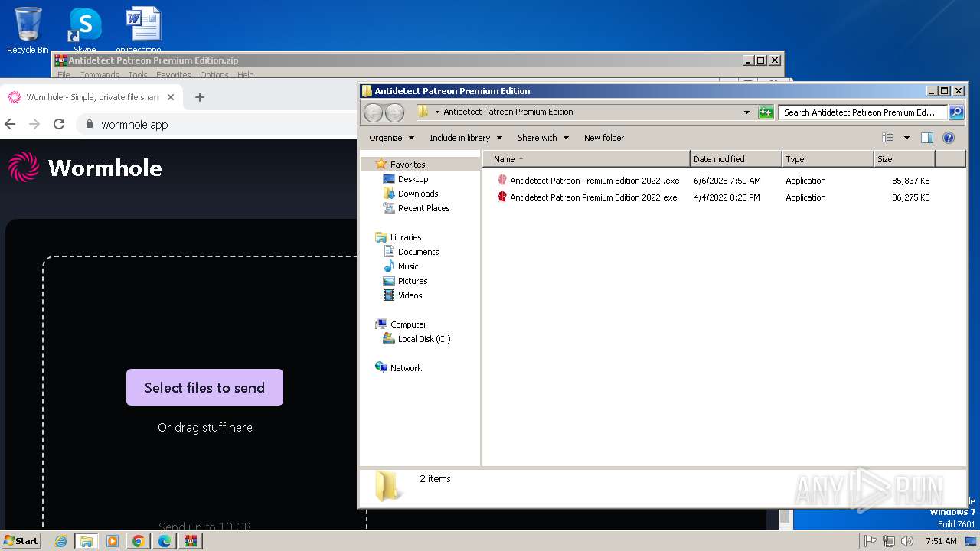This screenshot has width=980, height=551.
Task: Open the Recycle Bin desktop icon
Action: 28,31
